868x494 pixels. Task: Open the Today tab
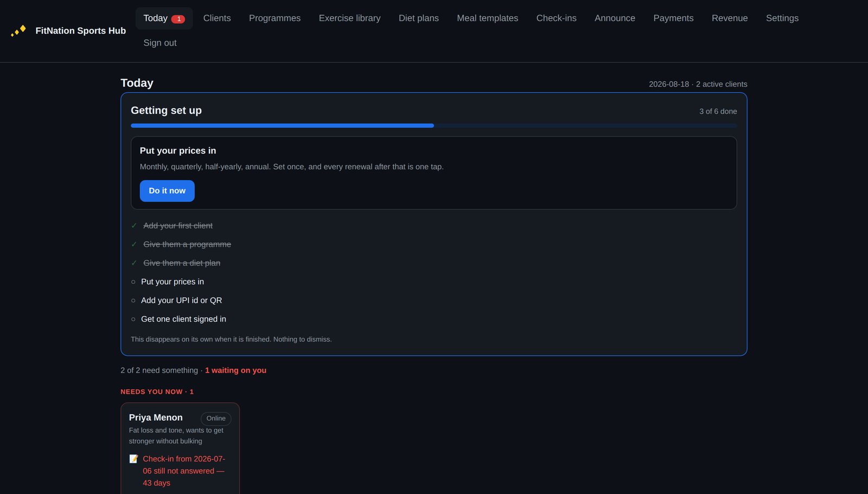pos(164,18)
